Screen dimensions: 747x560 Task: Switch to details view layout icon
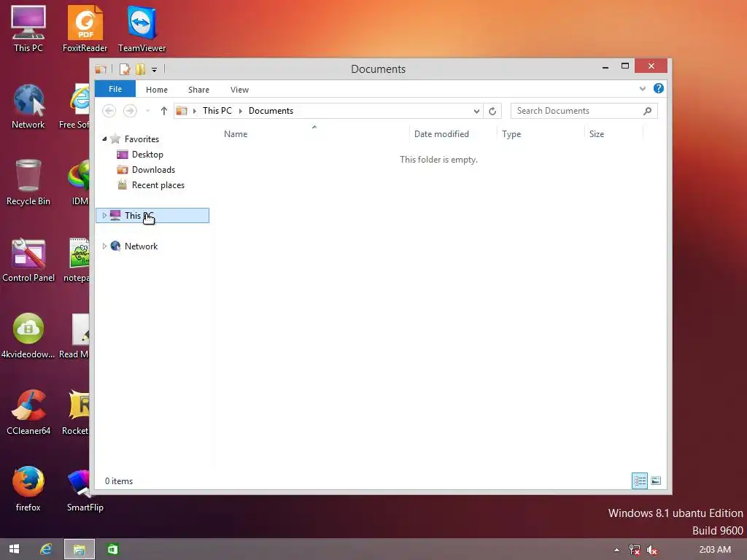pos(639,481)
